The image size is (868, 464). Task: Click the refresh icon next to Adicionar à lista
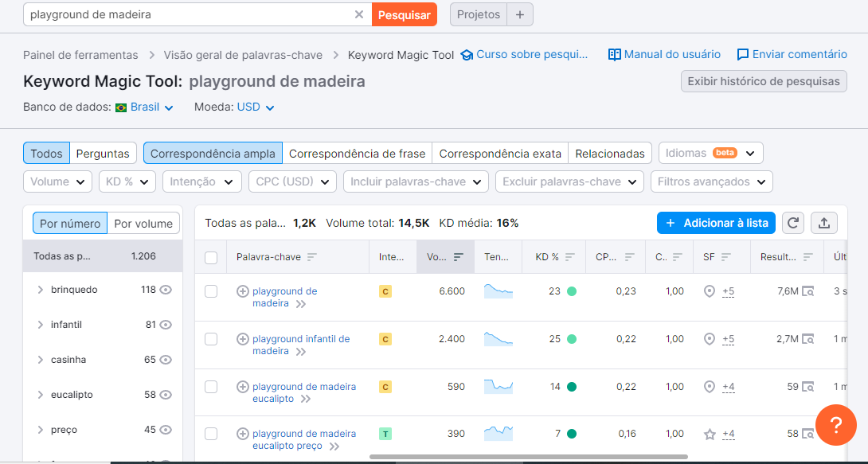click(x=792, y=223)
